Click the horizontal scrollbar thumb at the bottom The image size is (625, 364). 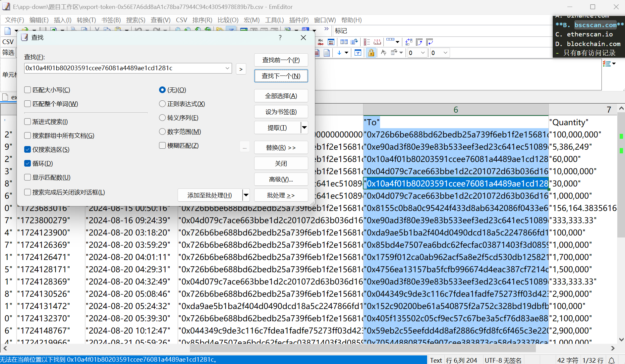tap(363, 348)
